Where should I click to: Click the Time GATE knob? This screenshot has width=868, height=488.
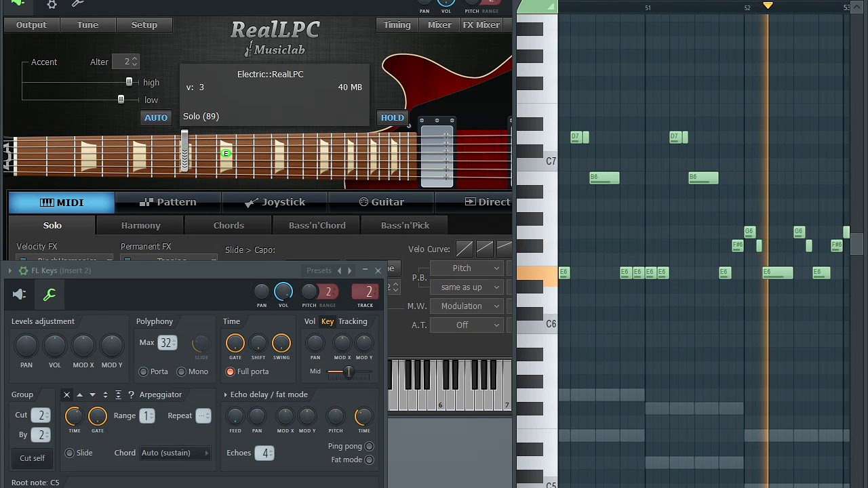tap(235, 344)
